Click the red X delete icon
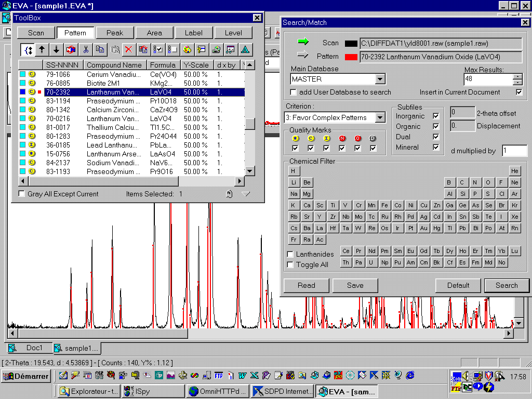Viewport: 532px width, 399px height. point(129,50)
